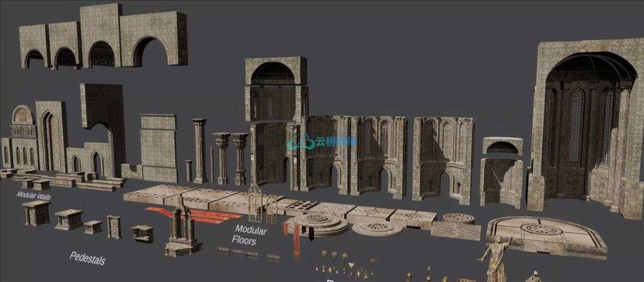Image resolution: width=644 pixels, height=282 pixels.
Task: Click the plain rectangular stone wall block
Action: click(159, 147)
